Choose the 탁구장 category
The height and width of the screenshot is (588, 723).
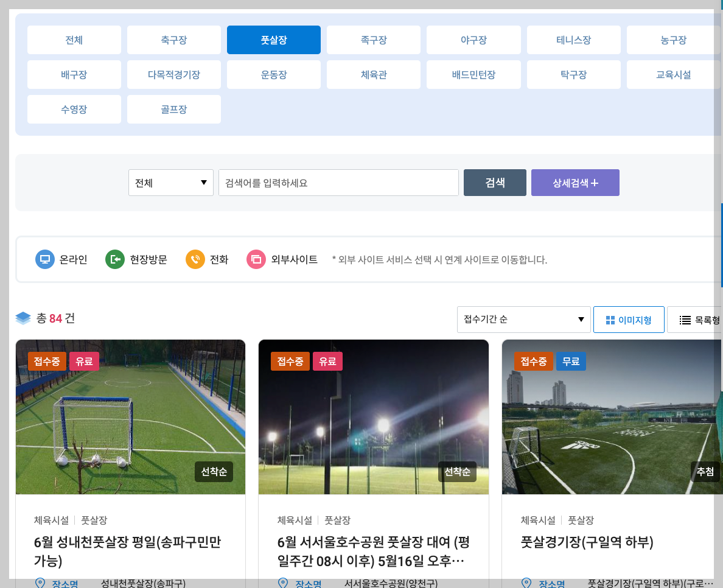pos(574,74)
